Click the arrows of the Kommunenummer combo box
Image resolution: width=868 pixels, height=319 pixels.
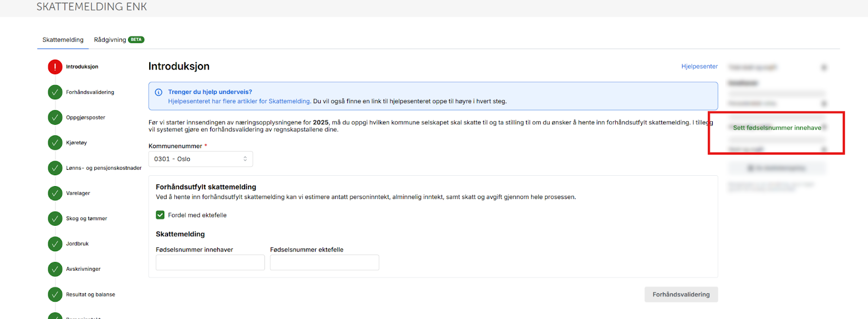pyautogui.click(x=245, y=159)
